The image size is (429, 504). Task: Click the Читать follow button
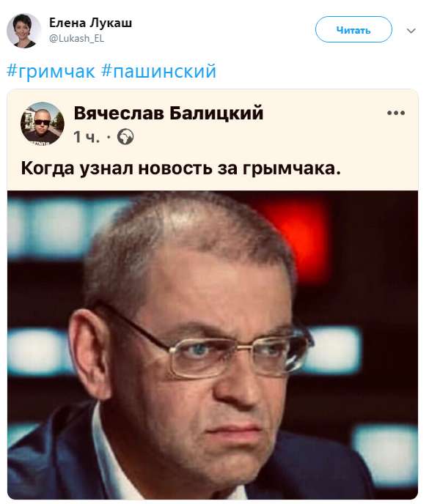(x=353, y=29)
